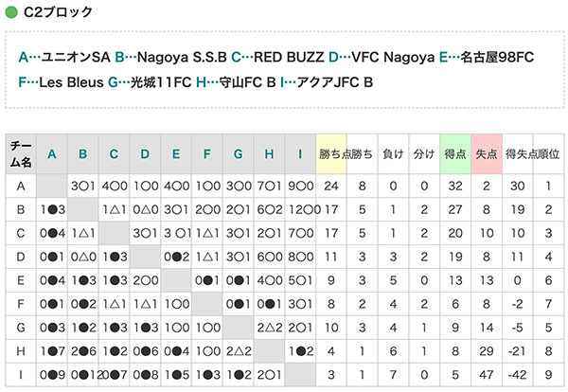The image size is (568, 392).
Task: Click score 9○0 in row A
Action: click(x=300, y=186)
